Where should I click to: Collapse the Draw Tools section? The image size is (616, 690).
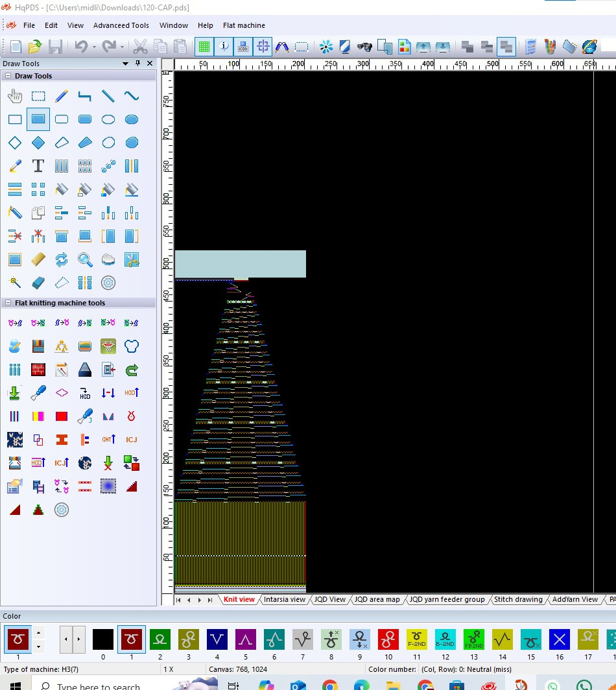point(8,76)
